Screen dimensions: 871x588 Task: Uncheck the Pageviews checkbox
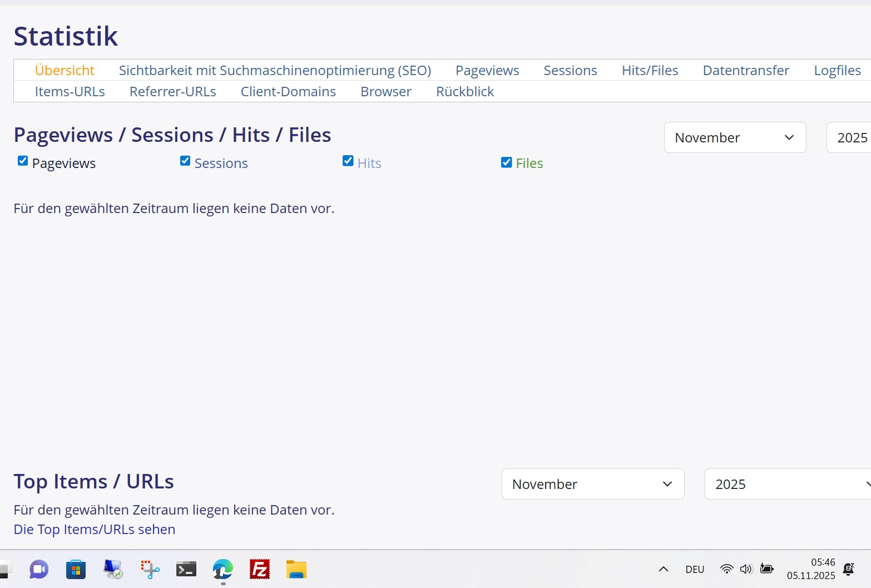[23, 161]
